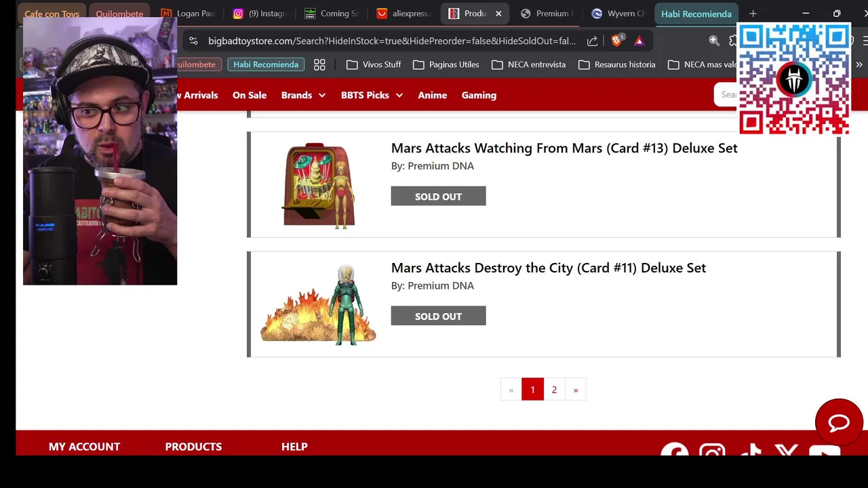Open Mars Attacks Watching From Mars title link

click(564, 148)
